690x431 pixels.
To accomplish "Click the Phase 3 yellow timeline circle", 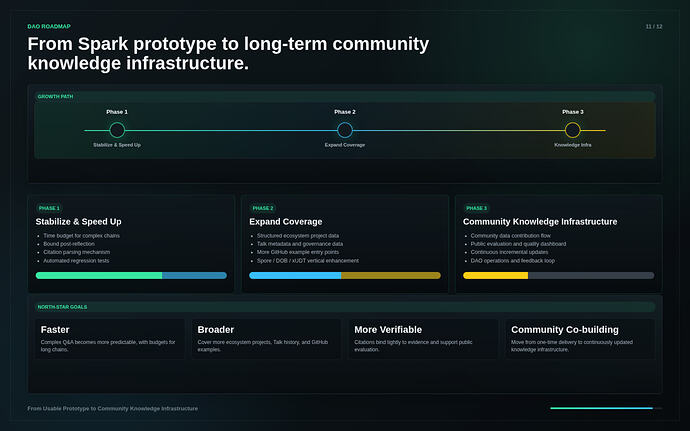I will click(573, 130).
